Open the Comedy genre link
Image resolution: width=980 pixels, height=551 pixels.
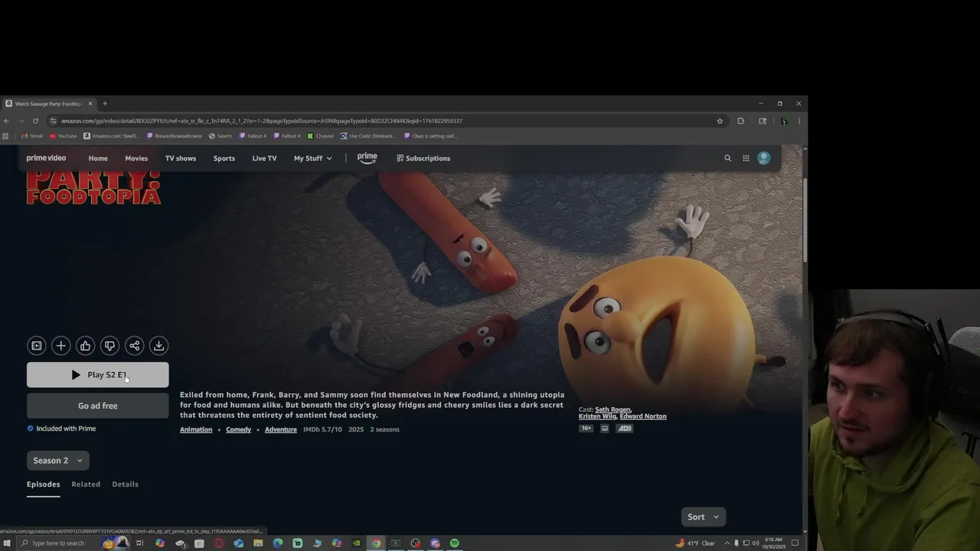click(238, 429)
